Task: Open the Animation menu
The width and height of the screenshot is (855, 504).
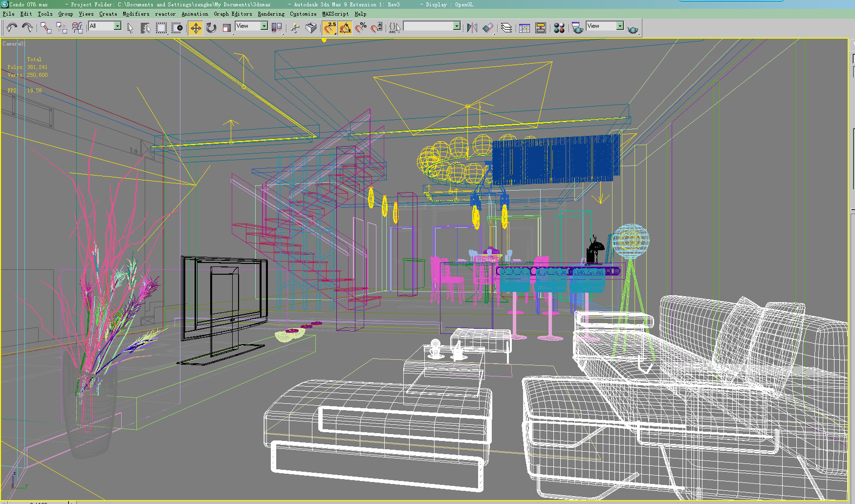Action: point(195,14)
